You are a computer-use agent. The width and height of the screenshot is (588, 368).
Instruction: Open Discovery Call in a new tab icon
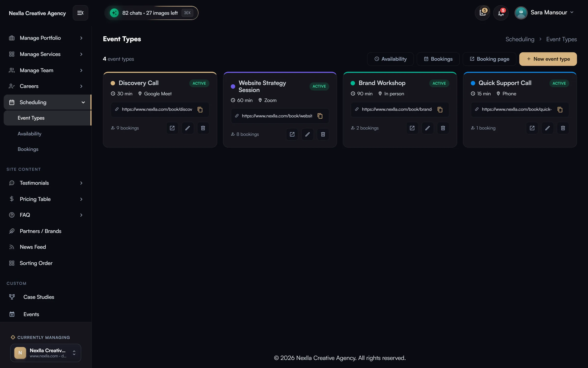172,128
